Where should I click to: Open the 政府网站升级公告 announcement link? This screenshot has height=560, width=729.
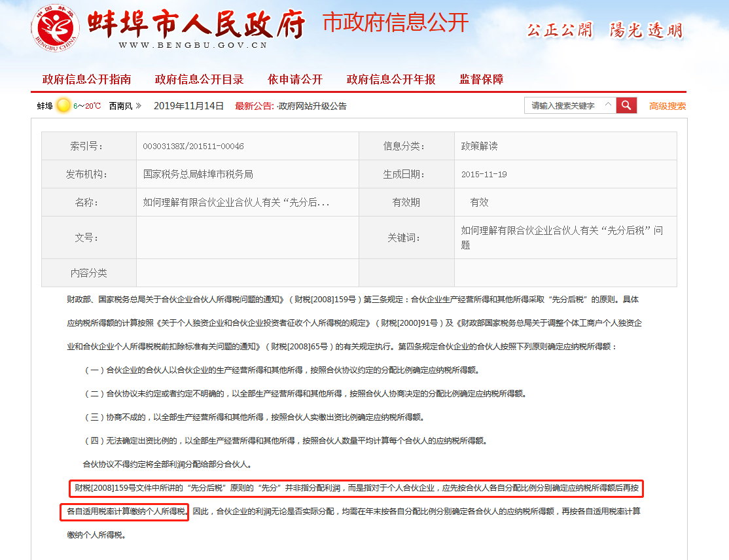click(x=311, y=106)
